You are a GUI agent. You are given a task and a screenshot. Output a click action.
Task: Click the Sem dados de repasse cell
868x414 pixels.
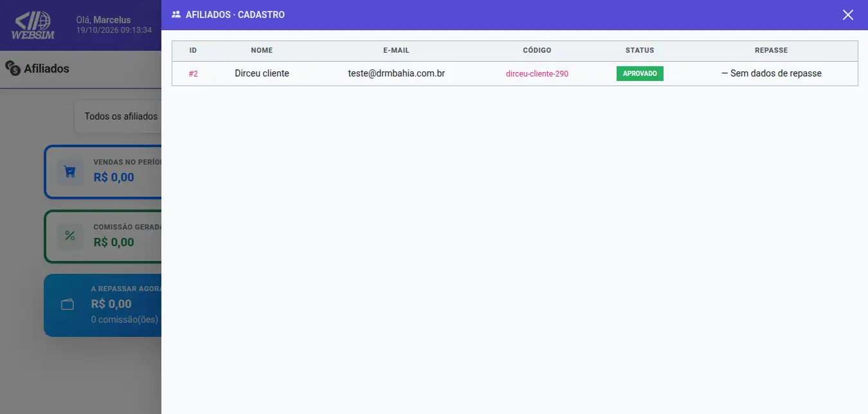tap(772, 73)
